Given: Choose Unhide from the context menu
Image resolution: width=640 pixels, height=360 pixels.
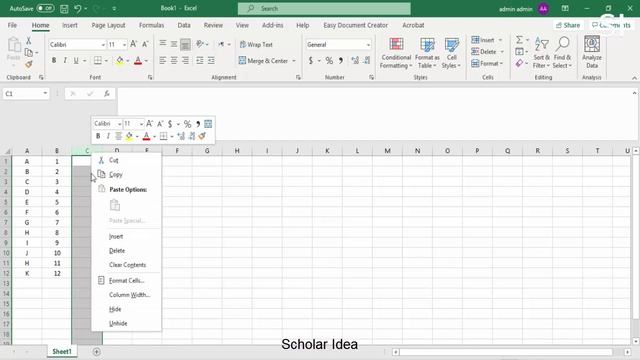Looking at the screenshot, I should (x=127, y=324).
